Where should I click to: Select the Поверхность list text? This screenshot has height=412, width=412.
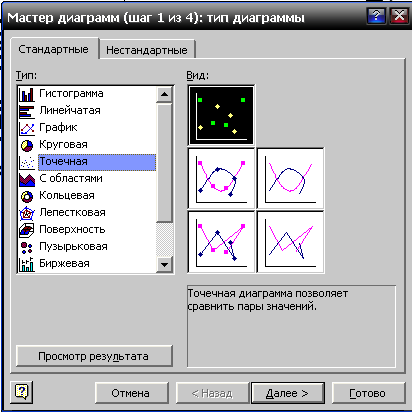(x=72, y=230)
